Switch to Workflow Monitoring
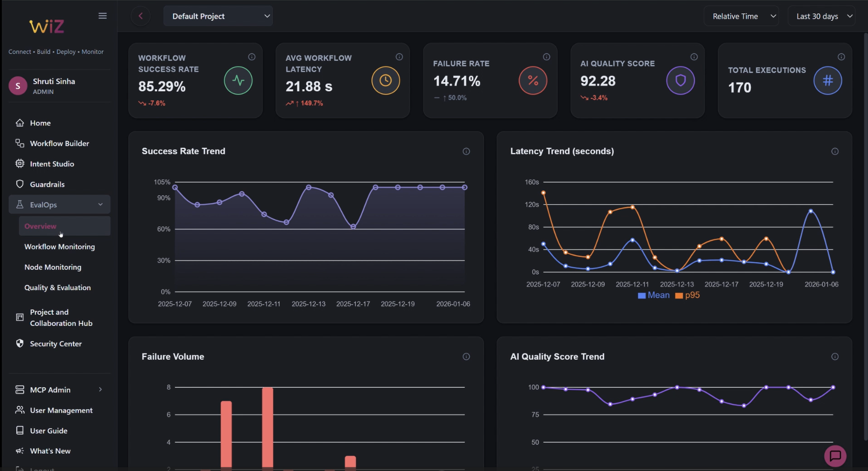This screenshot has width=868, height=471. [x=60, y=246]
